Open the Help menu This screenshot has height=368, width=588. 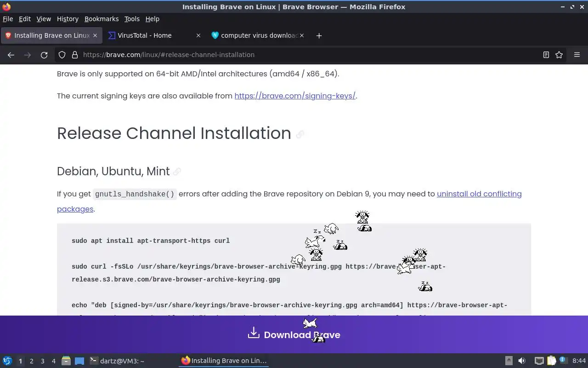click(153, 19)
